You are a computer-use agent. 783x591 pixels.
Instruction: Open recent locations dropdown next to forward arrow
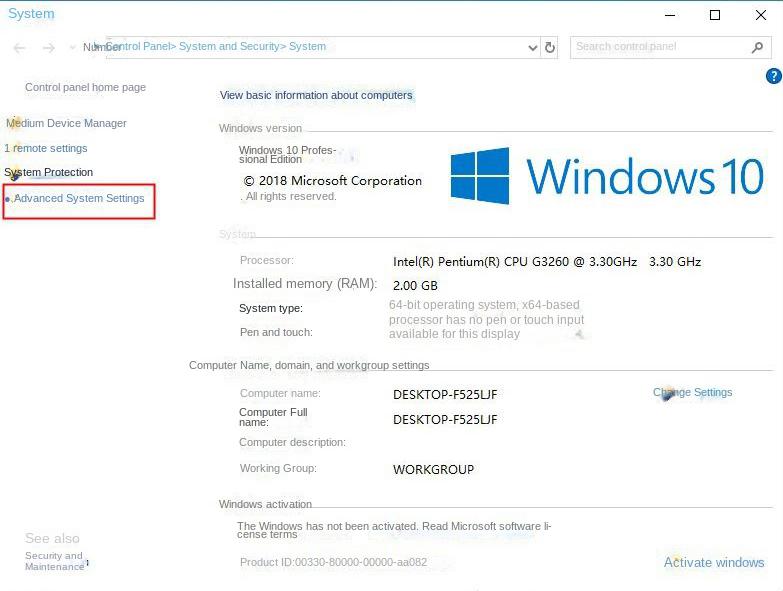[72, 48]
